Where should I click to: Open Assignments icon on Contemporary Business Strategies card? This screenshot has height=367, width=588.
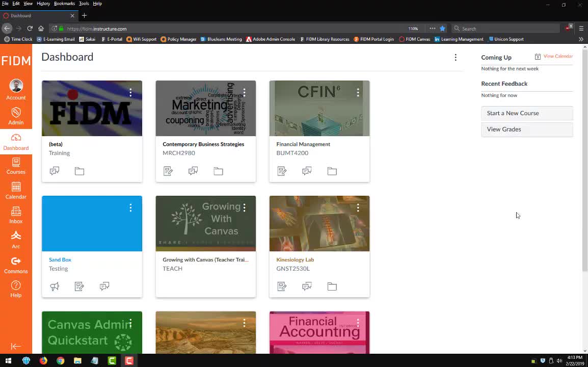click(x=168, y=171)
